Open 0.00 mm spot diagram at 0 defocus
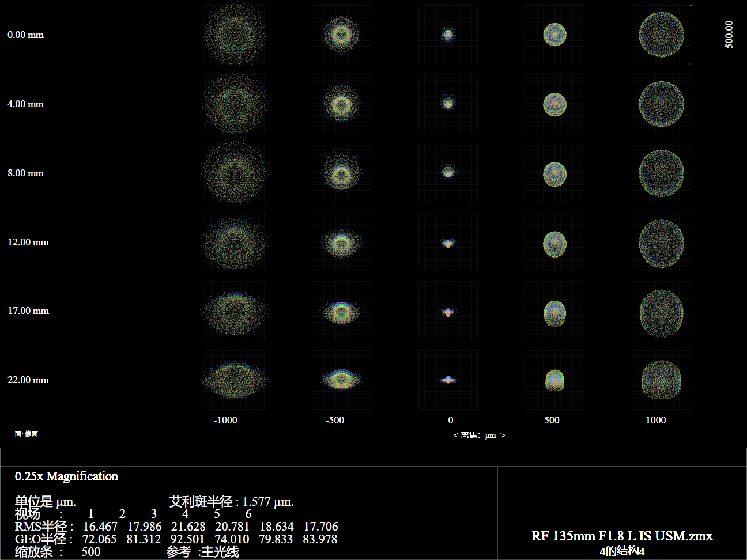This screenshot has height=560, width=747. [x=448, y=35]
